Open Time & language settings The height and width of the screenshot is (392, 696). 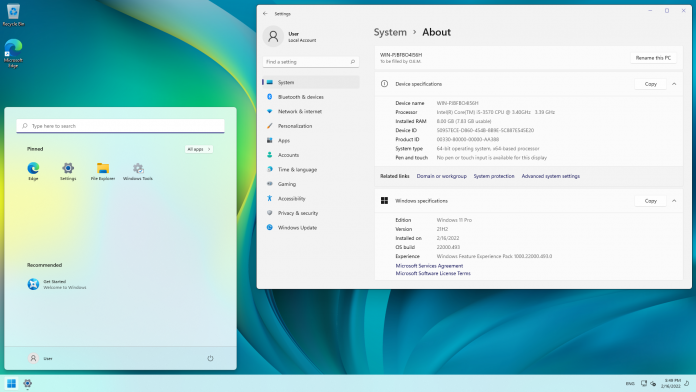tap(310, 169)
